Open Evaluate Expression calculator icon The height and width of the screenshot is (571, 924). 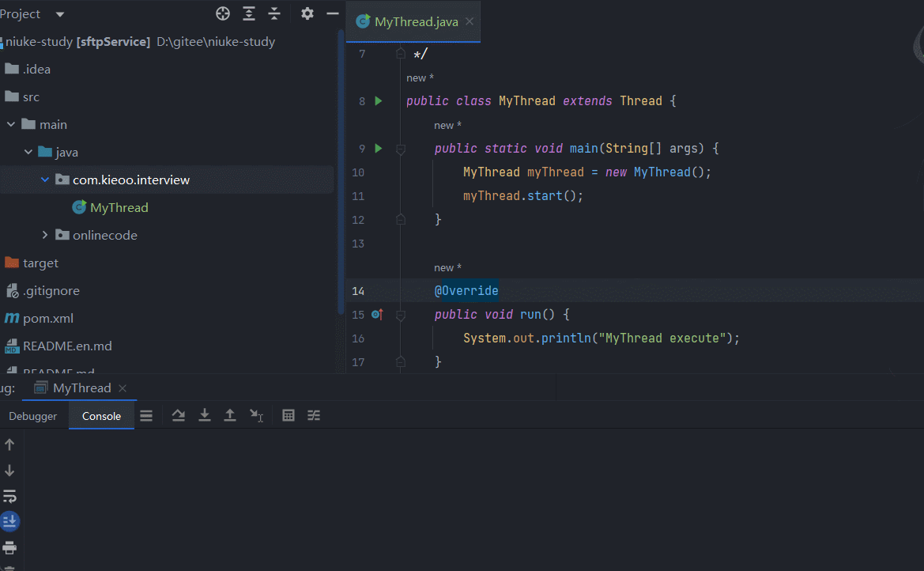pyautogui.click(x=289, y=415)
